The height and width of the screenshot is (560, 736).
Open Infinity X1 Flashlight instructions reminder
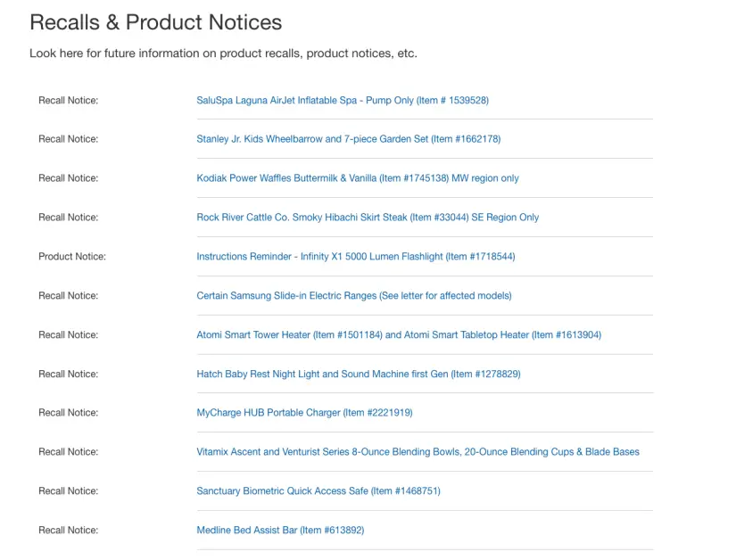[355, 257]
